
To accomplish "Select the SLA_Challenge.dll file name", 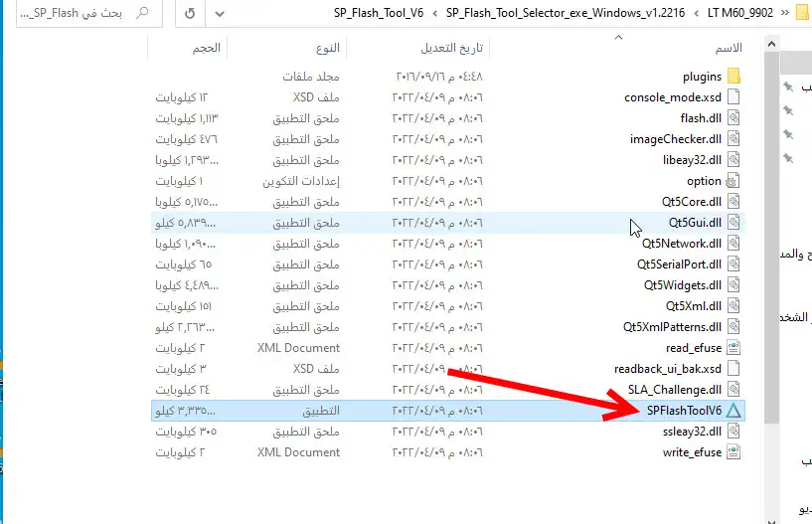I will [x=675, y=390].
